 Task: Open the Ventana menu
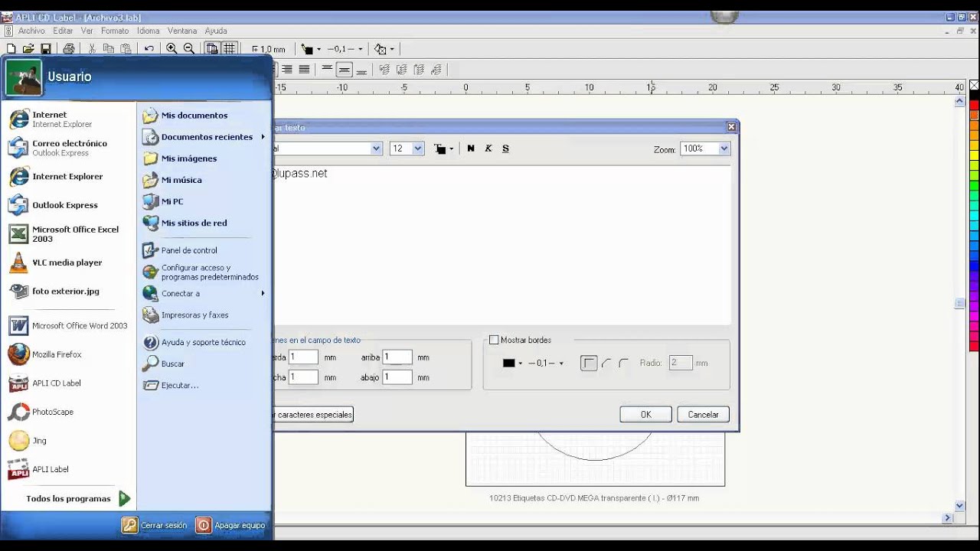click(x=182, y=31)
